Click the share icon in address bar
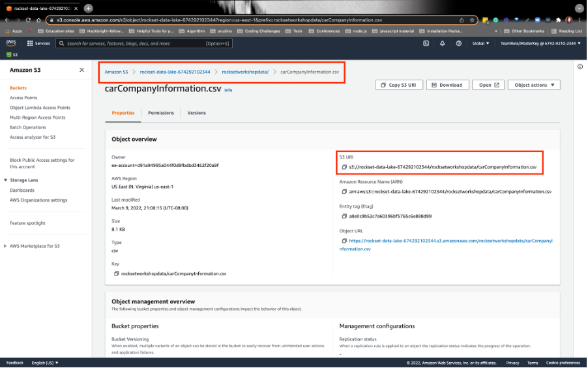Image resolution: width=588 pixels, height=368 pixels. (x=462, y=20)
